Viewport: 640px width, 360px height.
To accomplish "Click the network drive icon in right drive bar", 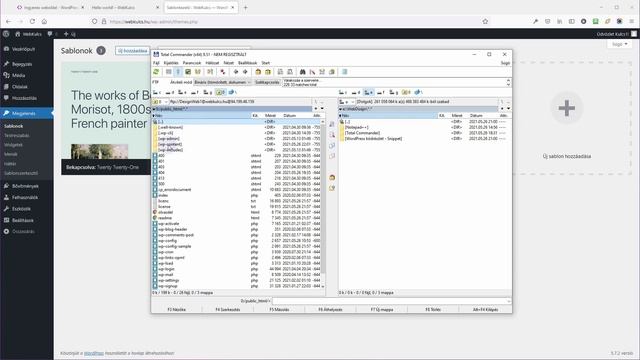I will pyautogui.click(x=418, y=92).
